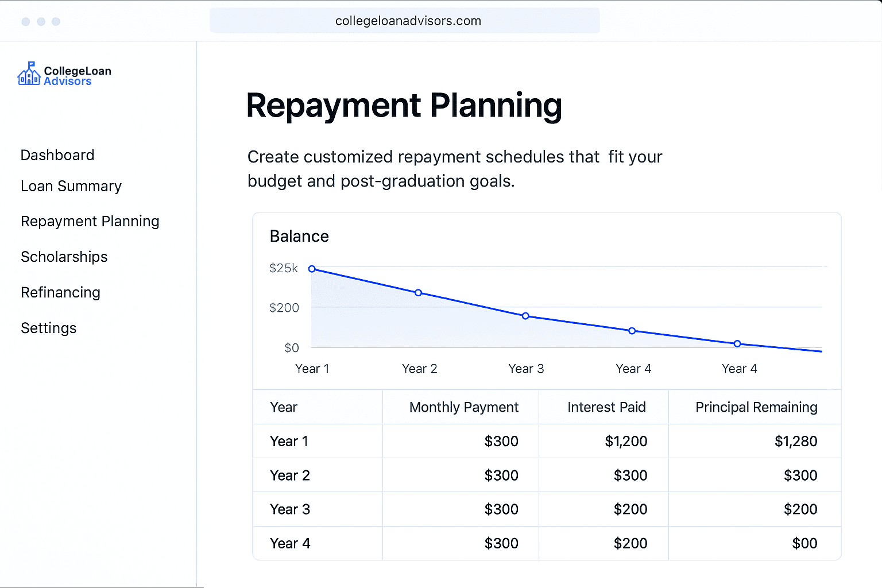Open the Dashboard page in sidebar
This screenshot has height=588, width=882.
(57, 155)
